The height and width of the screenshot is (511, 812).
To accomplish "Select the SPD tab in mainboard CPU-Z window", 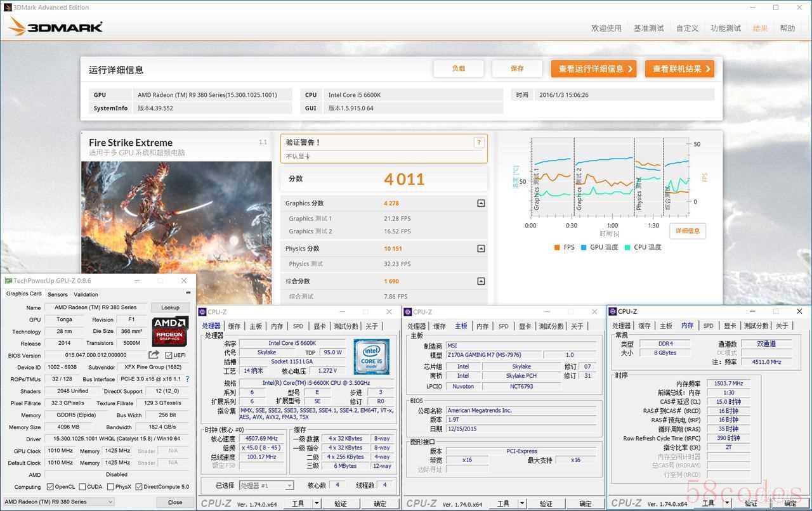I will click(x=503, y=326).
